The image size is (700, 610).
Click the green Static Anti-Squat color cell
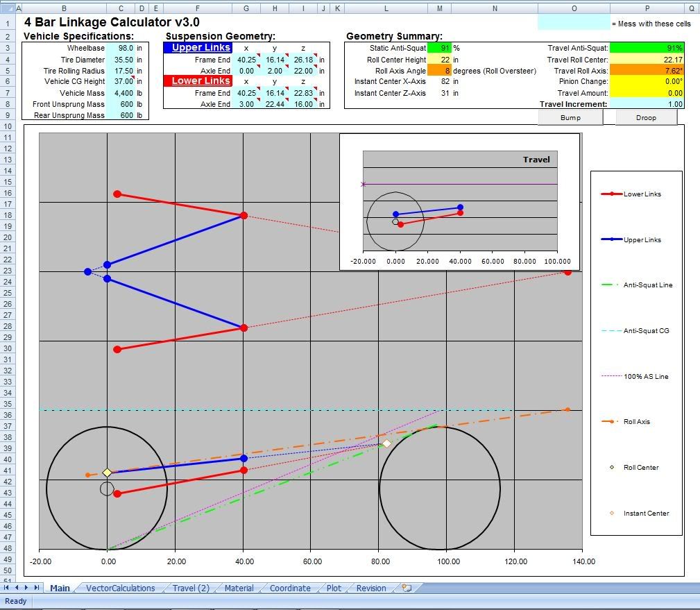coord(440,48)
